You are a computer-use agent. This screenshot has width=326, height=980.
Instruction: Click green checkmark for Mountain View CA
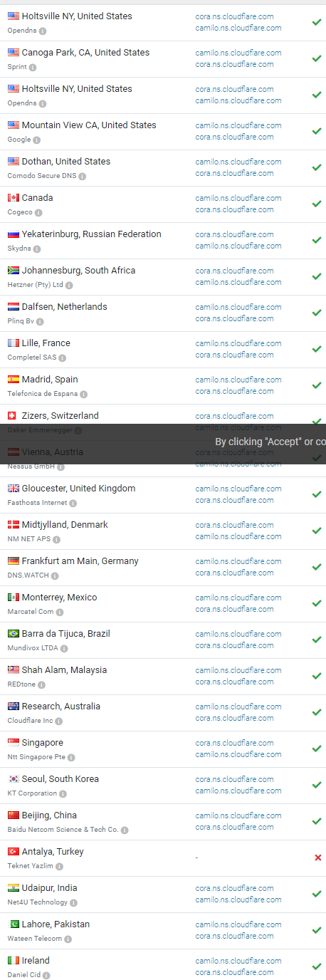(x=317, y=131)
